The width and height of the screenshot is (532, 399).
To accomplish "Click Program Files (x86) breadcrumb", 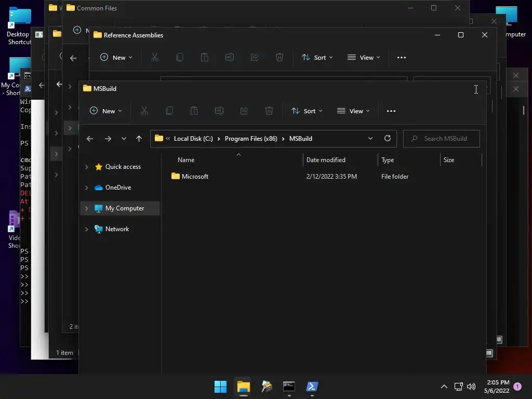I will pyautogui.click(x=251, y=138).
